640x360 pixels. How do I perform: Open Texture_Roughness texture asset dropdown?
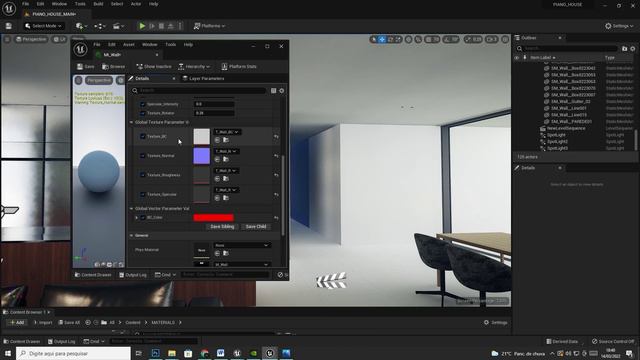coord(226,171)
